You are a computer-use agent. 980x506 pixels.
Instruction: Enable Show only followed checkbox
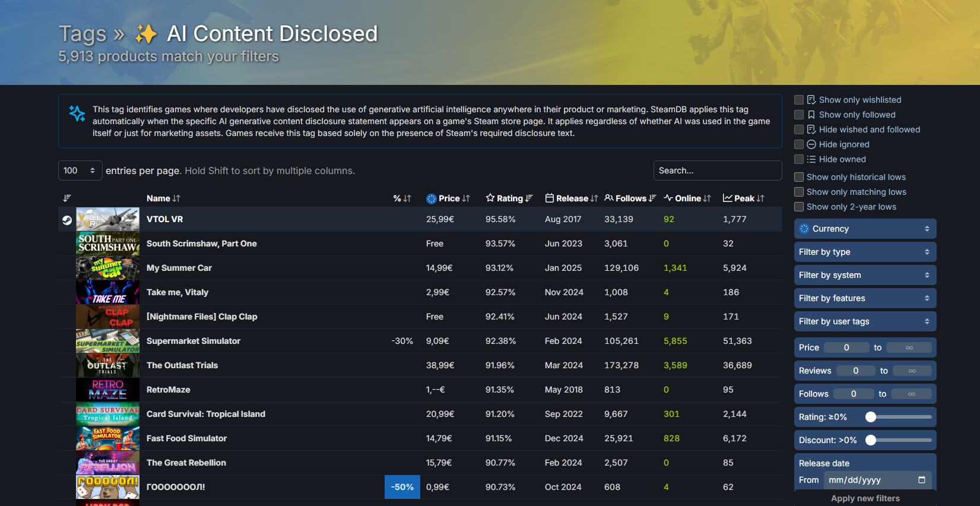[799, 115]
